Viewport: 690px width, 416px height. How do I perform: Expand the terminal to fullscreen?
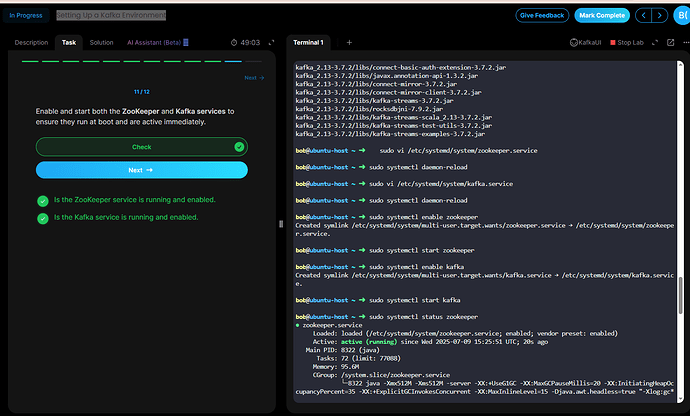pyautogui.click(x=653, y=43)
